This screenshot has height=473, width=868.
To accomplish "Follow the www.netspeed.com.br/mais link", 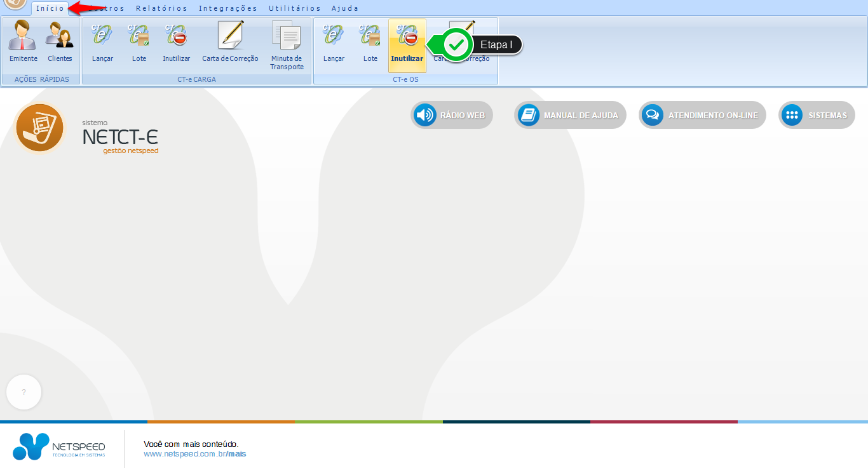I will (194, 454).
